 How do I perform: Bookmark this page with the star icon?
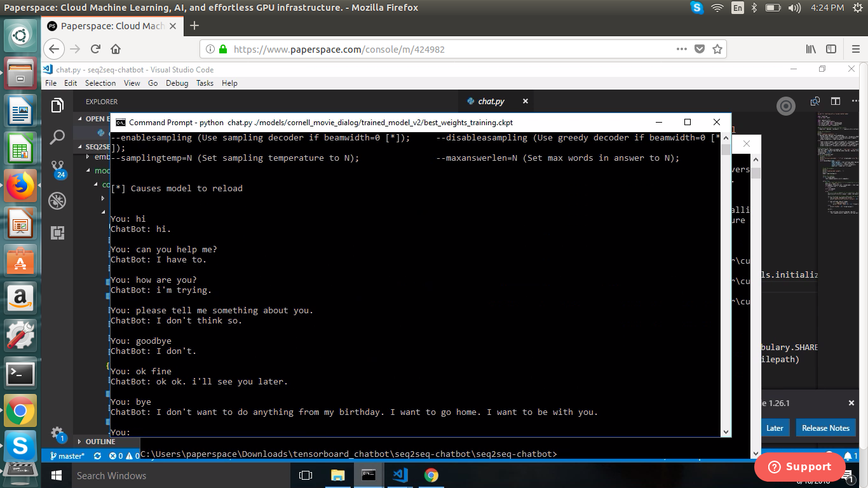[x=717, y=49]
